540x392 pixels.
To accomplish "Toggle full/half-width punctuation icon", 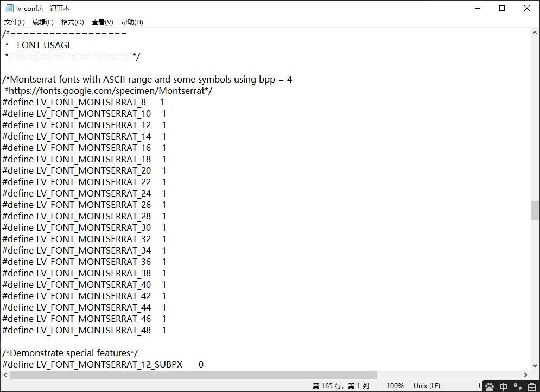I will (x=517, y=387).
